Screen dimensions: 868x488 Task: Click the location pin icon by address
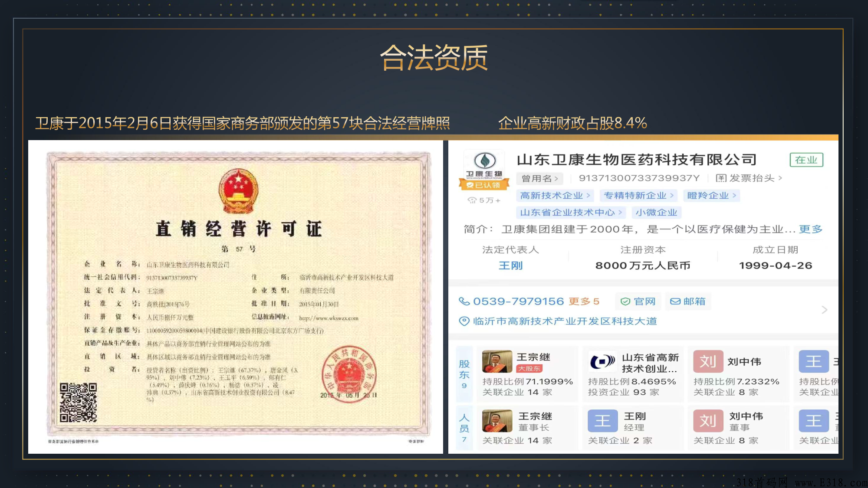464,321
